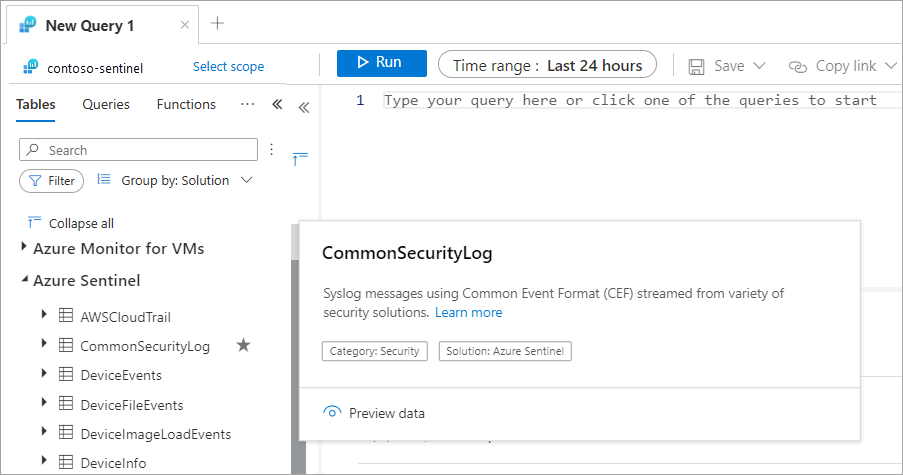Screen dimensions: 903x475
Task: Click the magnifier icon in Search box
Action: (x=33, y=150)
